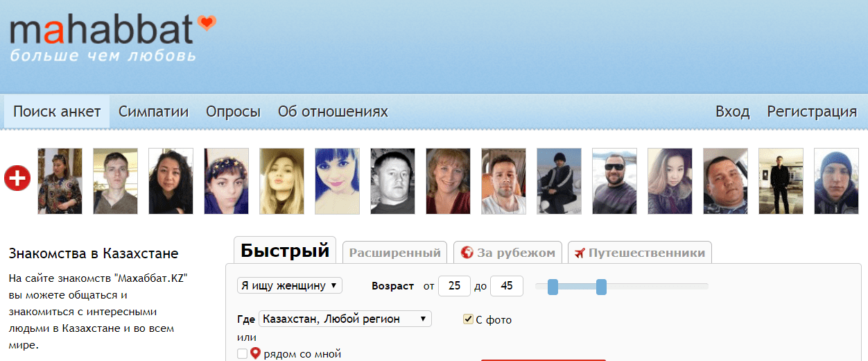Switch to the Расширенный search tab

(394, 253)
